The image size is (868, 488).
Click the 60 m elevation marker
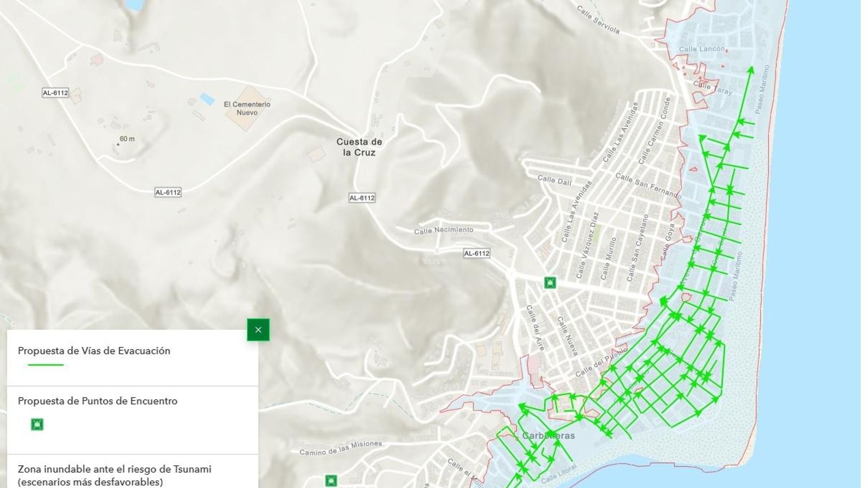coord(125,139)
